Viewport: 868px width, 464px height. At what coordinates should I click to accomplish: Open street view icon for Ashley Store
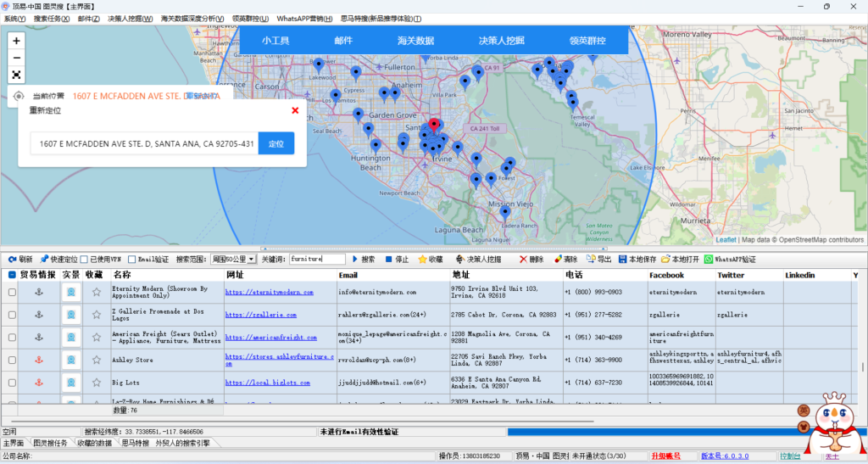click(x=71, y=360)
